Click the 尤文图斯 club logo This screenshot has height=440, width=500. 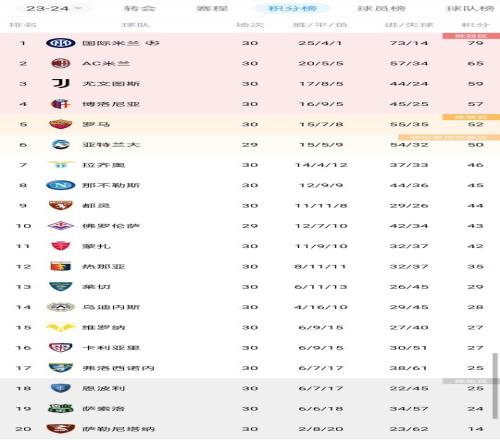tap(60, 83)
